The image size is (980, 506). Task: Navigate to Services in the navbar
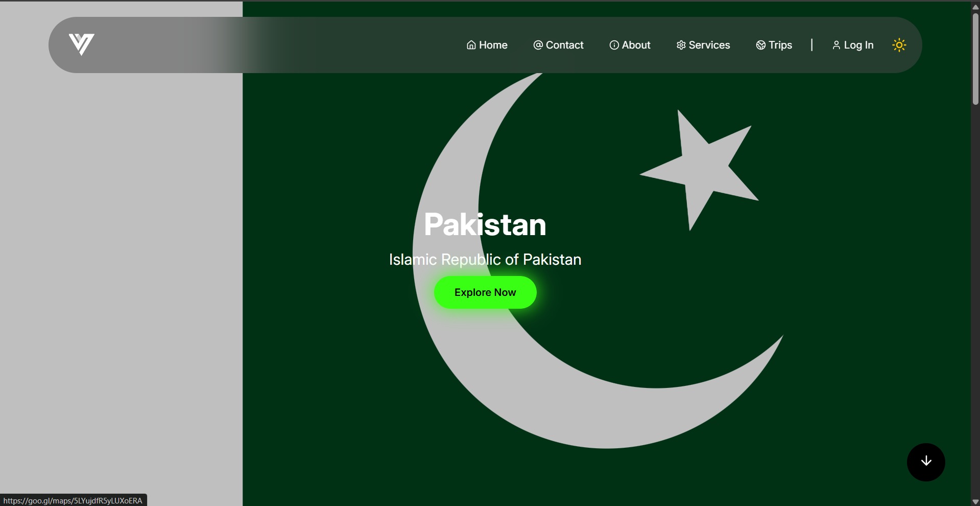coord(703,45)
